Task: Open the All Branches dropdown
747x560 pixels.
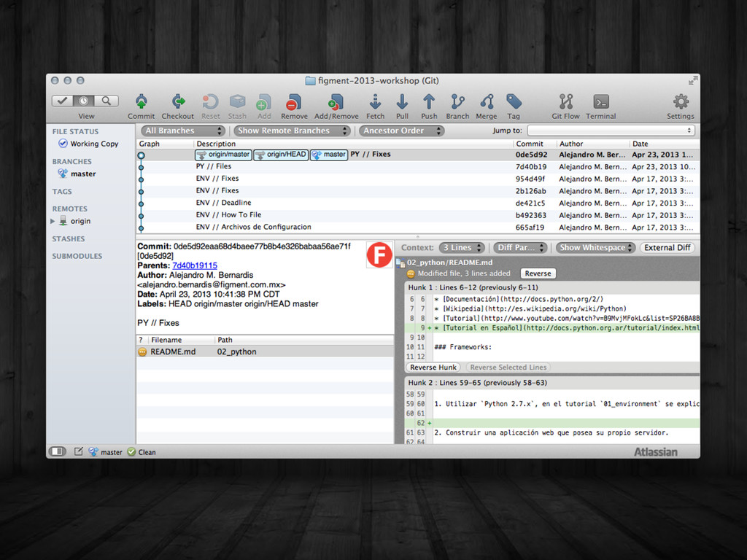Action: click(x=183, y=131)
